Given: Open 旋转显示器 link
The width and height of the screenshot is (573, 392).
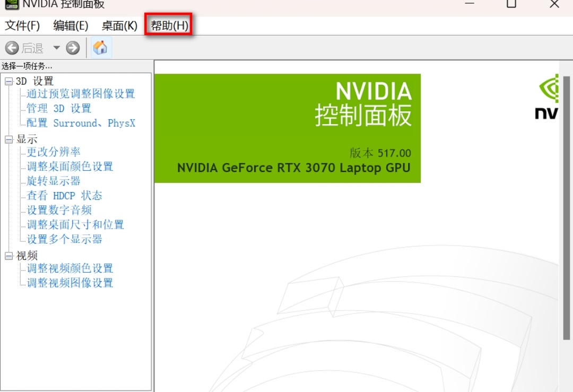Looking at the screenshot, I should (x=54, y=181).
